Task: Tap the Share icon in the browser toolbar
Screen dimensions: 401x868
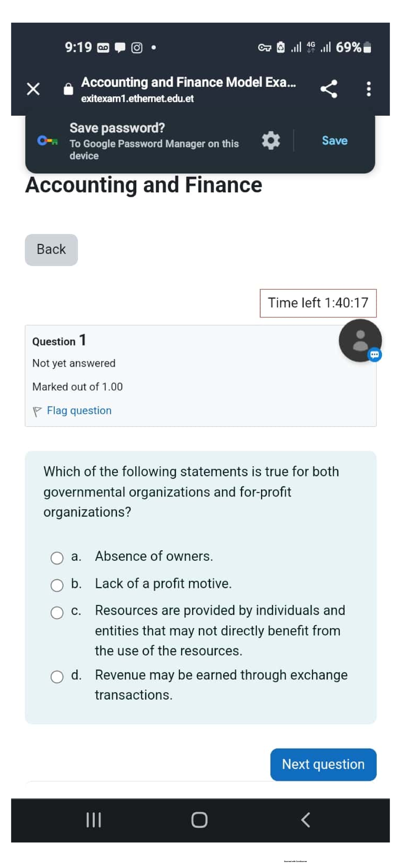Action: (x=328, y=88)
